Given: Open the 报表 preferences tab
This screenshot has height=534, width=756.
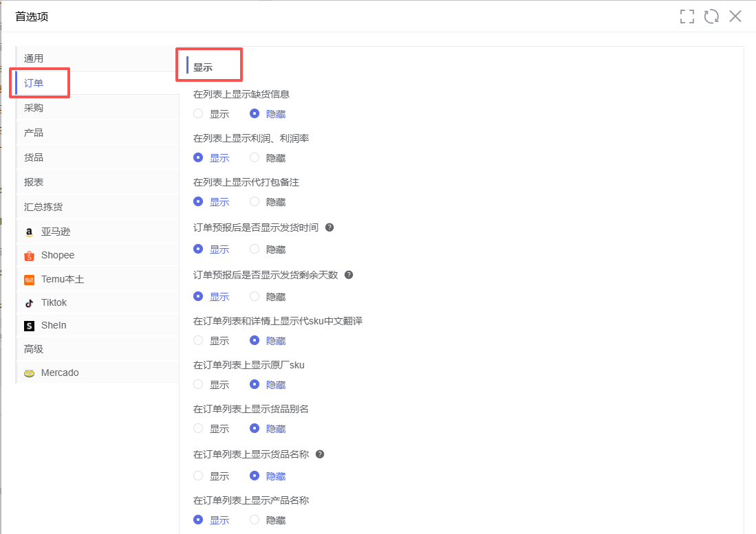Looking at the screenshot, I should tap(34, 182).
